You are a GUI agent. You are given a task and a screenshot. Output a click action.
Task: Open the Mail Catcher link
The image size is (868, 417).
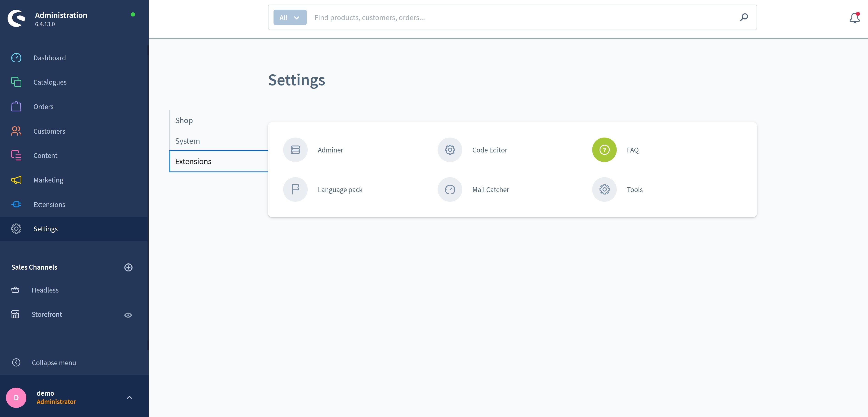coord(491,190)
